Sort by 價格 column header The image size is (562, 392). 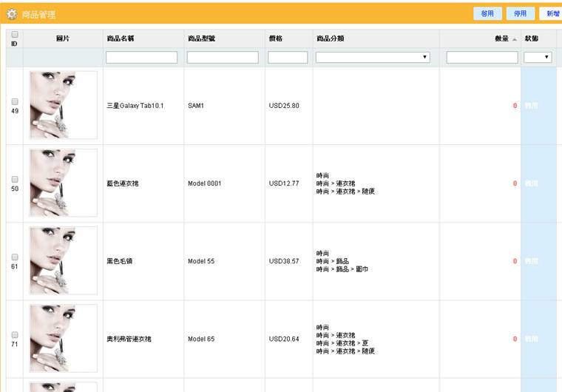point(275,38)
